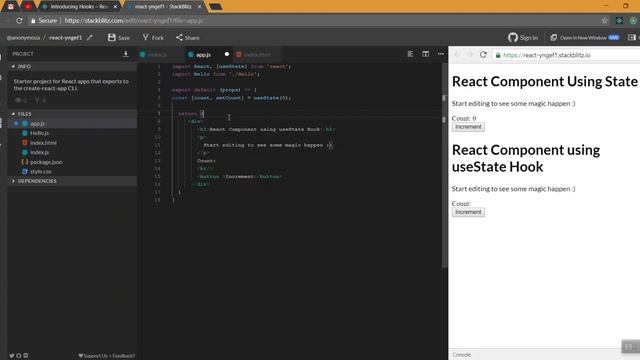The width and height of the screenshot is (640, 360).
Task: Bookmark this page with star icon
Action: pos(604,20)
